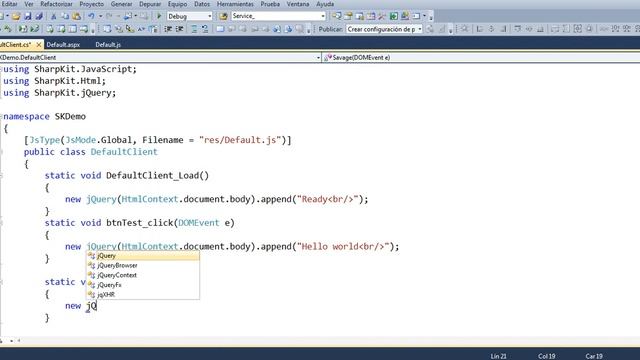Click the "res/Default.js" string in code
Image resolution: width=640 pixels, height=360 pixels.
click(240, 140)
